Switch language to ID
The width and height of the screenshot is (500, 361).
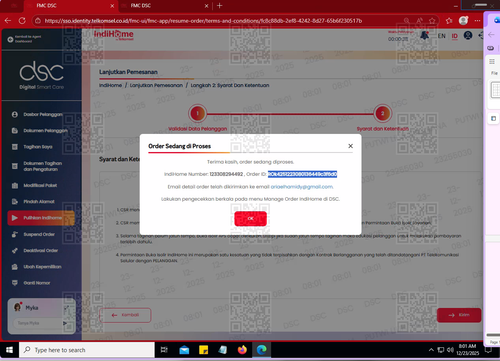pyautogui.click(x=455, y=36)
